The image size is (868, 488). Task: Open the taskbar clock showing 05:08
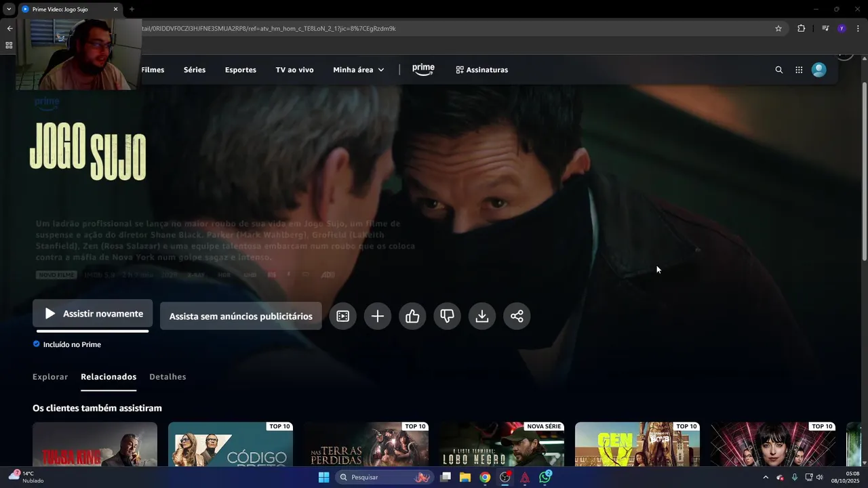coord(846,477)
